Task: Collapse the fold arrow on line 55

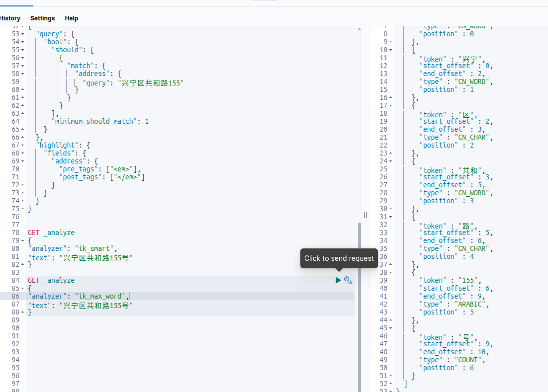Action: click(23, 50)
